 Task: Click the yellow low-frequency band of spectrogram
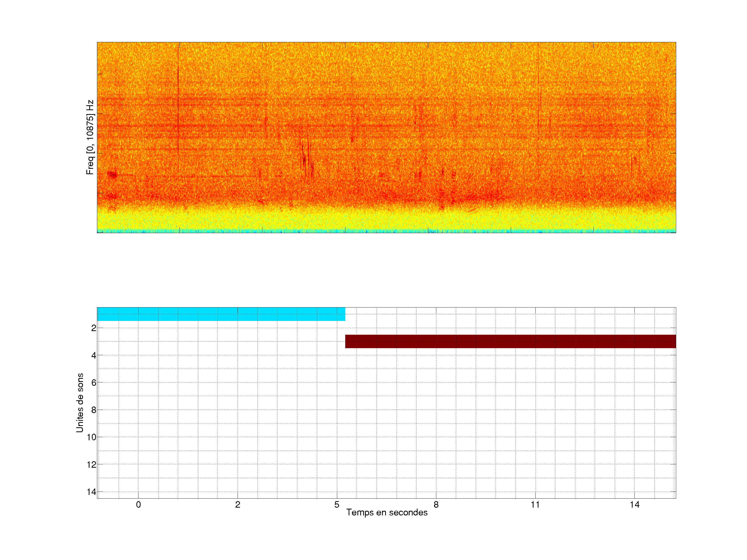tap(386, 219)
